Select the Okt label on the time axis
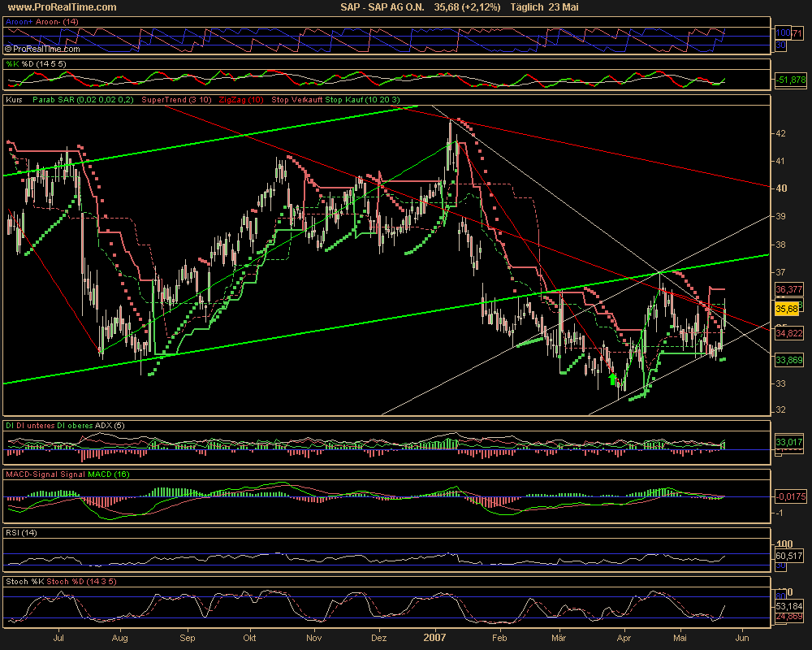The width and height of the screenshot is (812, 650). click(x=251, y=639)
